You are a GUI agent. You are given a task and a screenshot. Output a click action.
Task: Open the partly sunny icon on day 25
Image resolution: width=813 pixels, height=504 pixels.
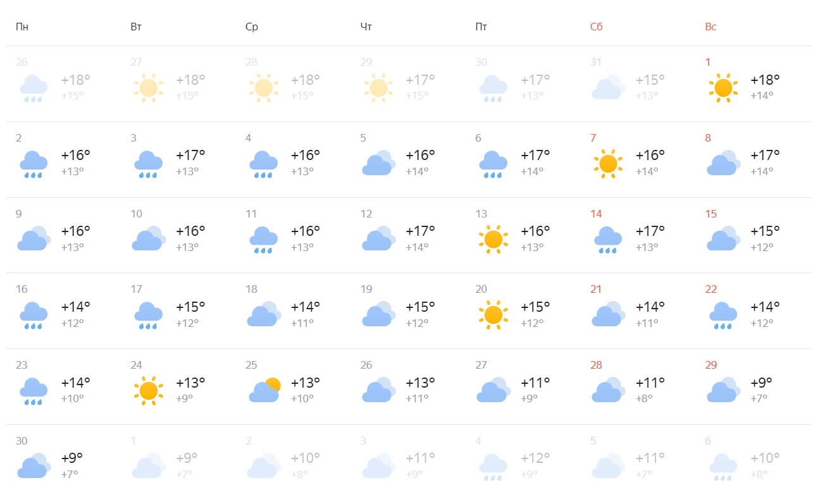264,390
